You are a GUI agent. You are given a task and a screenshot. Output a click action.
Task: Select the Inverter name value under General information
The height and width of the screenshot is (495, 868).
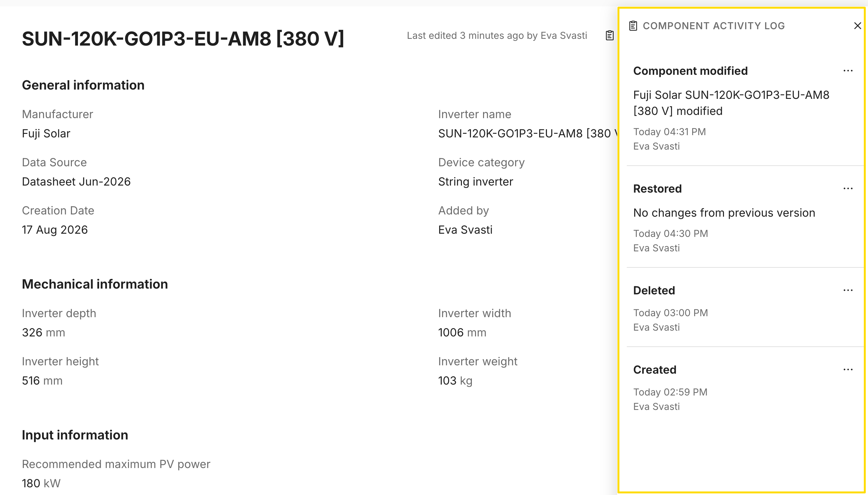pyautogui.click(x=528, y=134)
